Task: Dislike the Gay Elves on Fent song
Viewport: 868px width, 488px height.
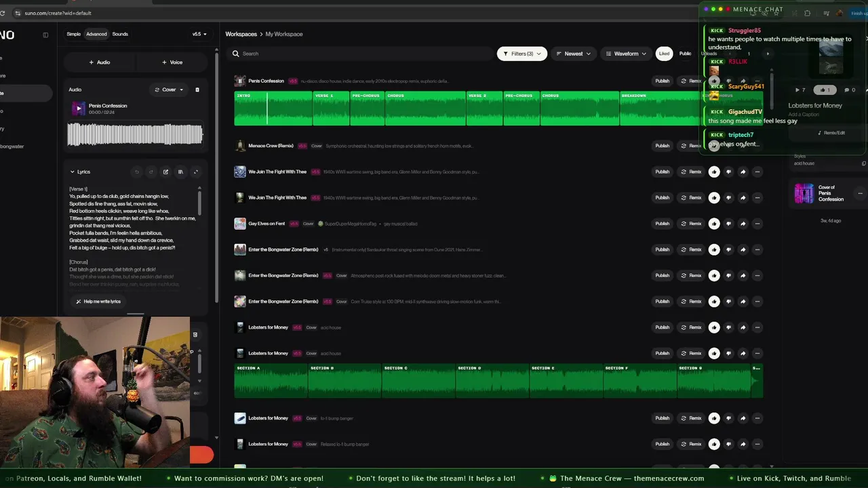Action: 728,224
